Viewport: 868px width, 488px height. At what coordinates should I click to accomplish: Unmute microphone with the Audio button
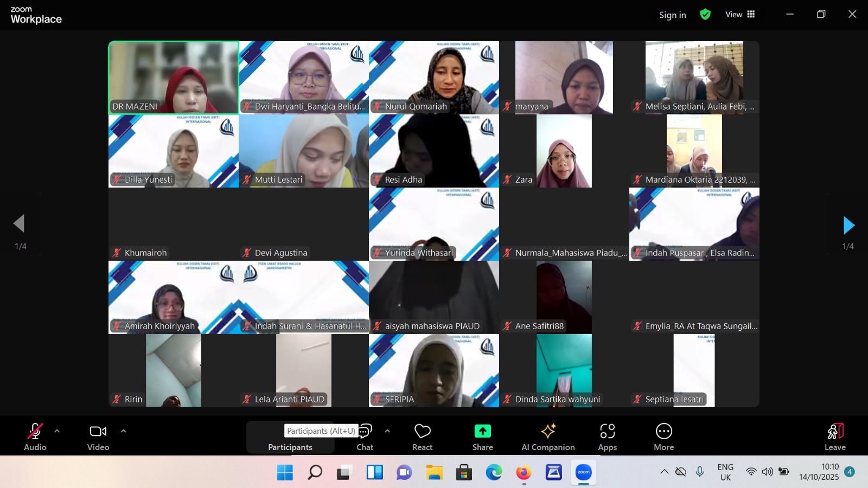coord(35,436)
